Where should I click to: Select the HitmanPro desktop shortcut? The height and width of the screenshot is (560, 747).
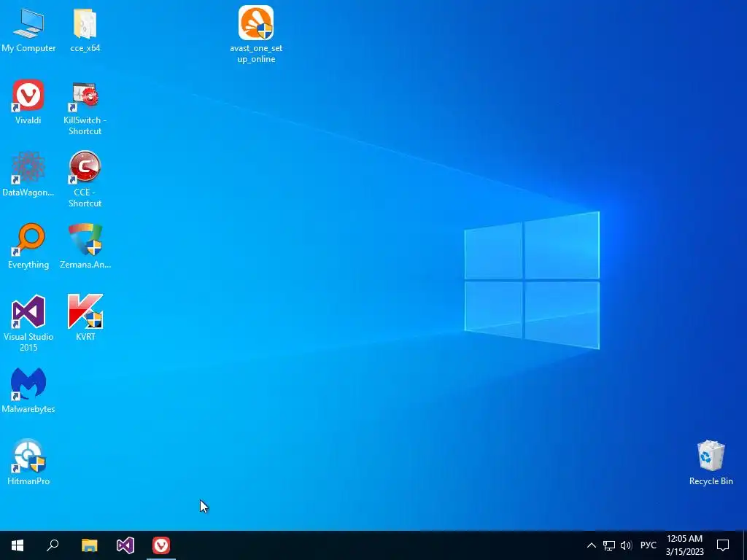[x=28, y=462]
